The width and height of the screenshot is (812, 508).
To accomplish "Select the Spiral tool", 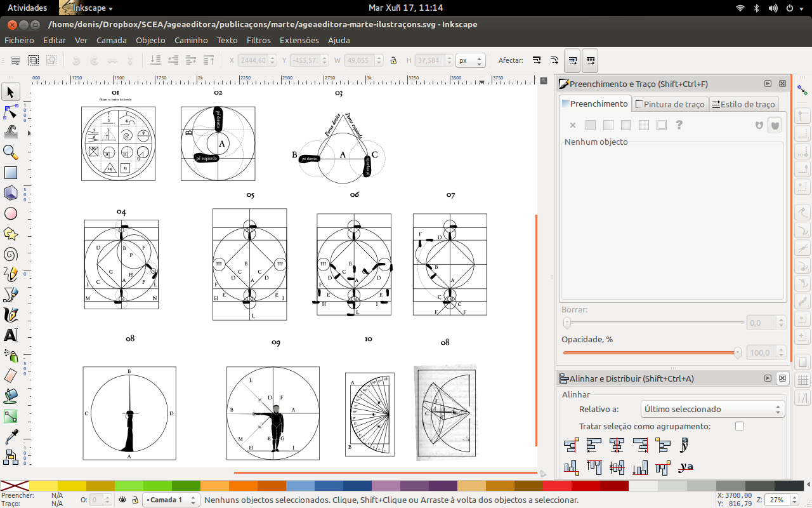I will (x=11, y=254).
